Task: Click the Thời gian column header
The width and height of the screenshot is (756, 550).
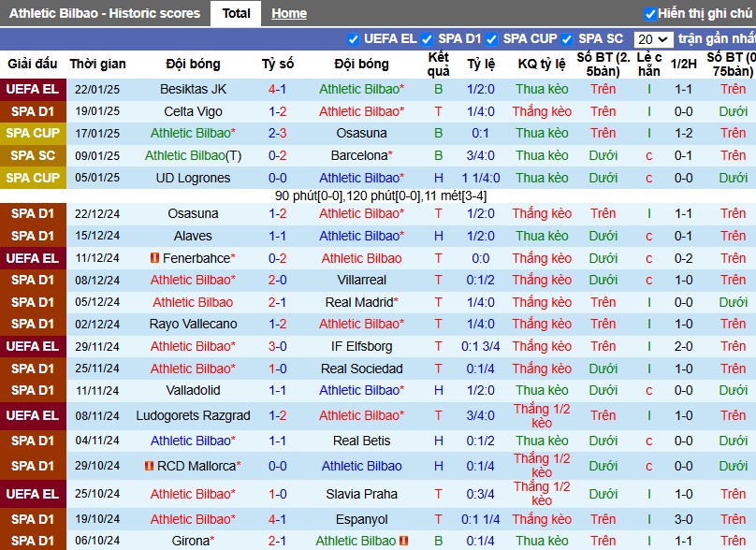Action: point(97,64)
